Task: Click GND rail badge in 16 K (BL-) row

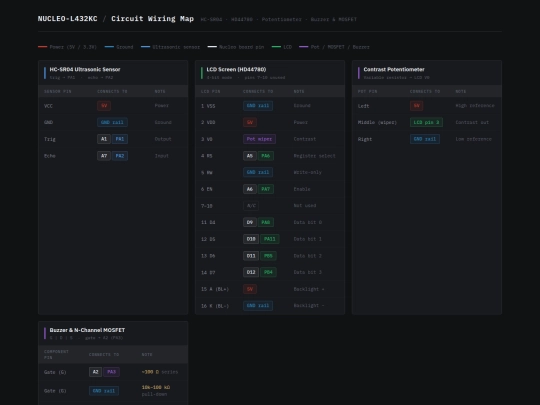Action: click(x=258, y=305)
